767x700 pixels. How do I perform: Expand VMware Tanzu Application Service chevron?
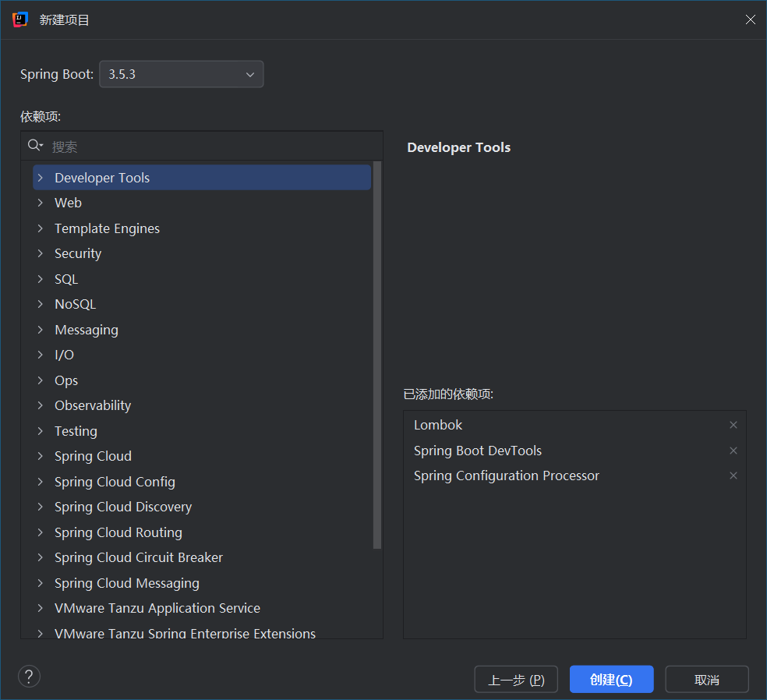(41, 608)
